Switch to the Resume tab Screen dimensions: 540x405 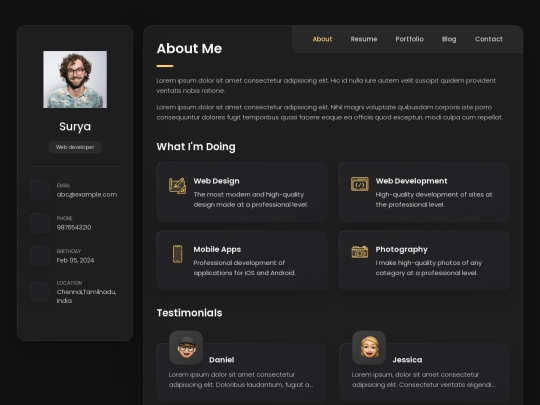[364, 39]
